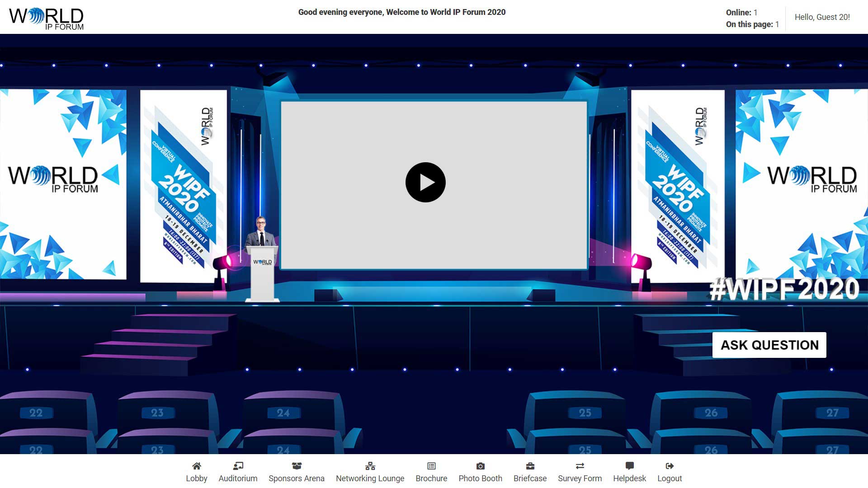Click the Briefcase icon
Screen dimensions: 868x488
click(530, 466)
